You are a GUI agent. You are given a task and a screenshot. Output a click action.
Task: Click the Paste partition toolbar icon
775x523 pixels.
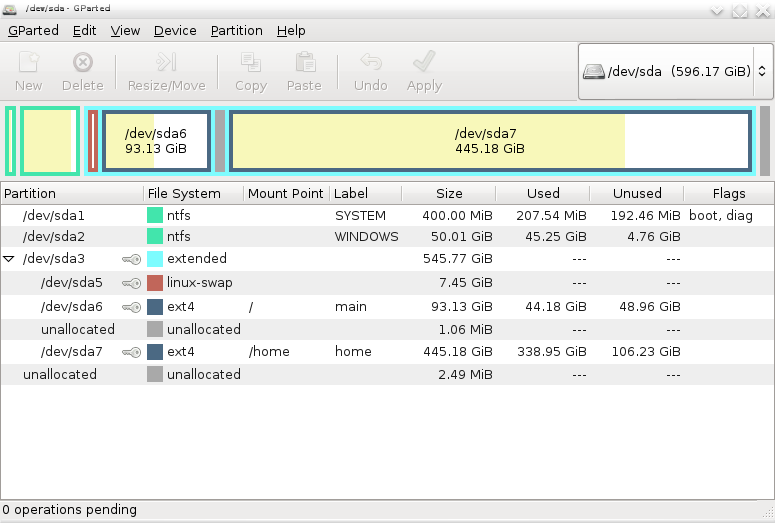point(304,63)
